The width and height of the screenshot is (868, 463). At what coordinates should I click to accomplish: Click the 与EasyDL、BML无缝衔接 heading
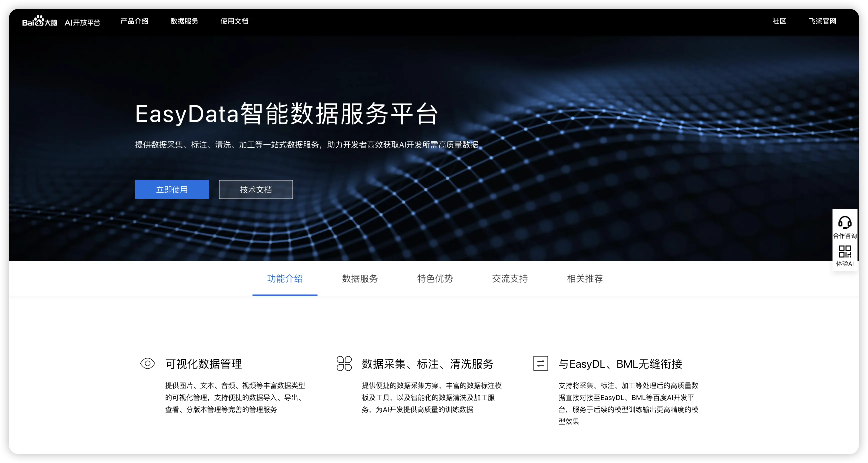pyautogui.click(x=620, y=364)
